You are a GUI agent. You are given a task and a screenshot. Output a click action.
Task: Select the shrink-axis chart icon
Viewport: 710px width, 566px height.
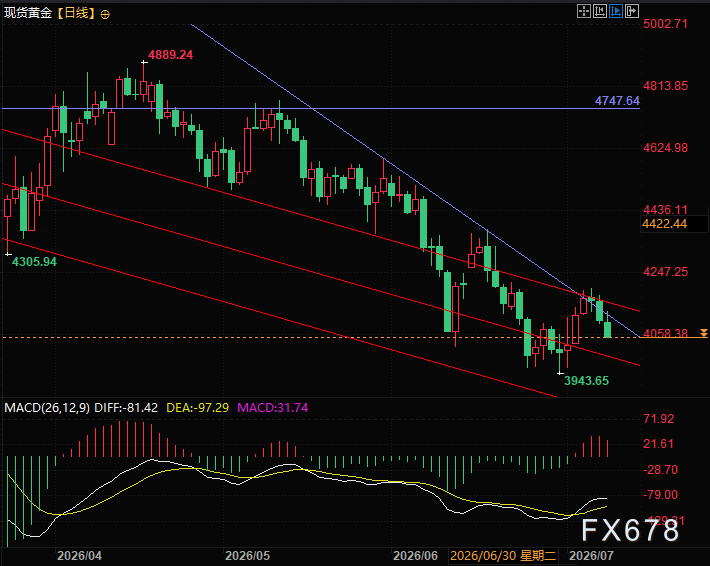click(600, 11)
